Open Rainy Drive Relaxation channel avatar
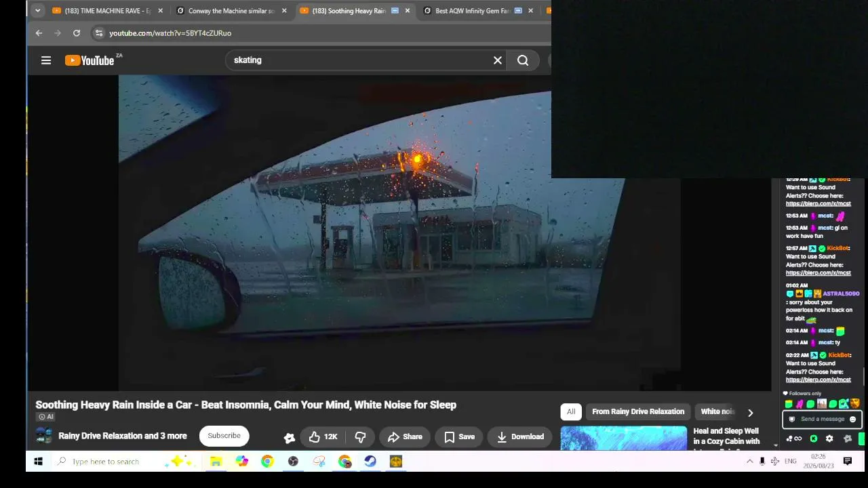This screenshot has height=488, width=868. tap(44, 436)
